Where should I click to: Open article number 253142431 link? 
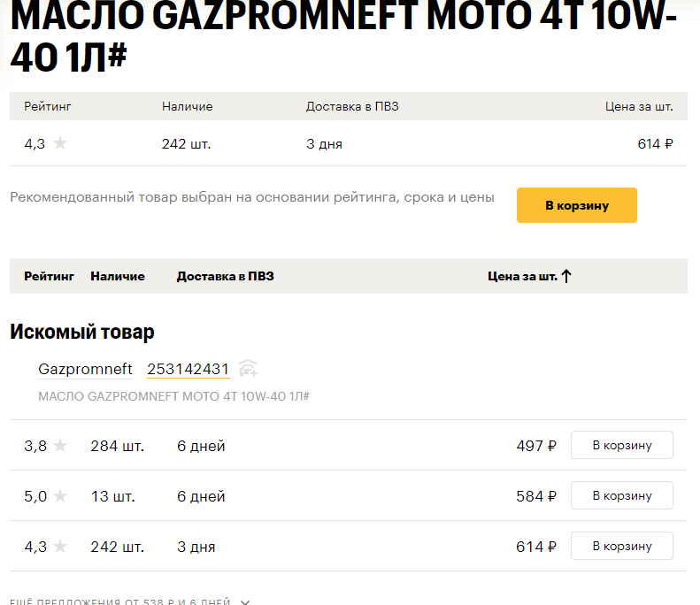coord(188,369)
